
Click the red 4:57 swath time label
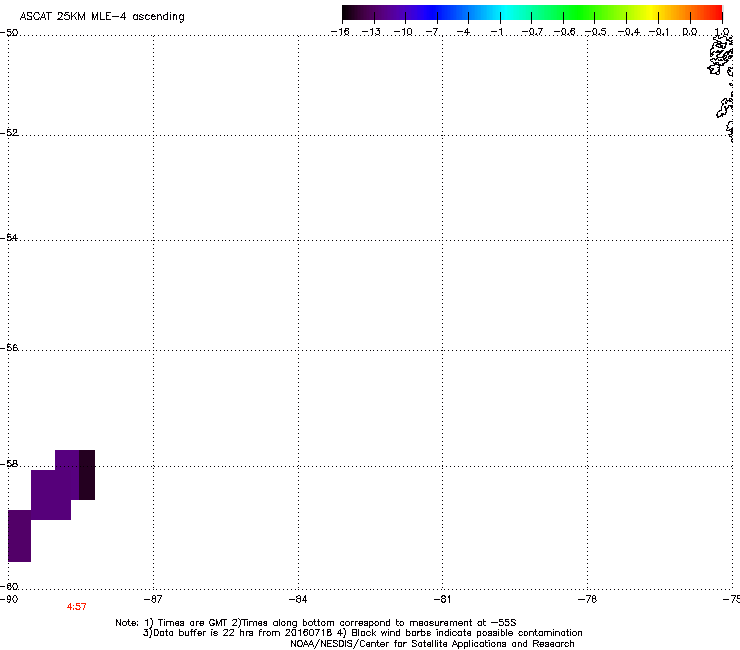coord(76,607)
